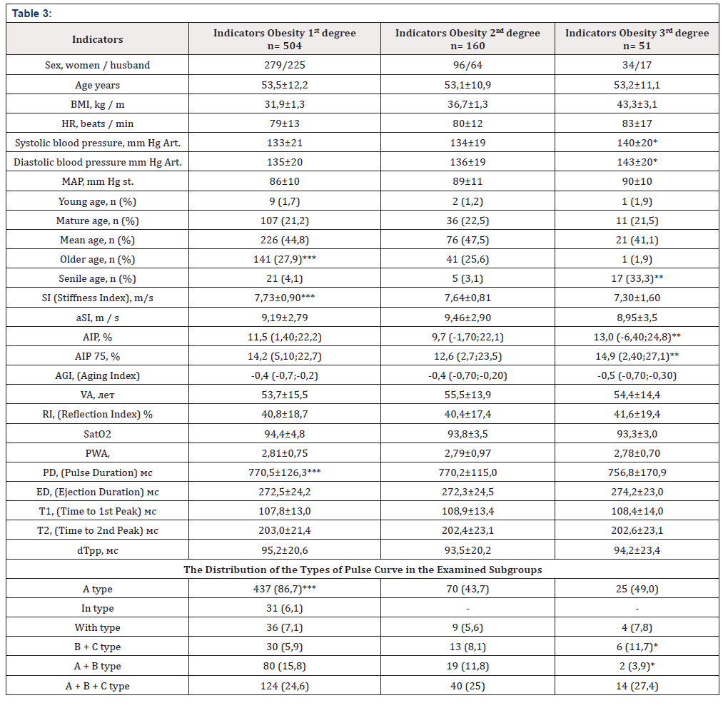Image resolution: width=728 pixels, height=708 pixels.
Task: Click 'Systolic blood pressure, mm Hg Art.' label
Action: [98, 143]
